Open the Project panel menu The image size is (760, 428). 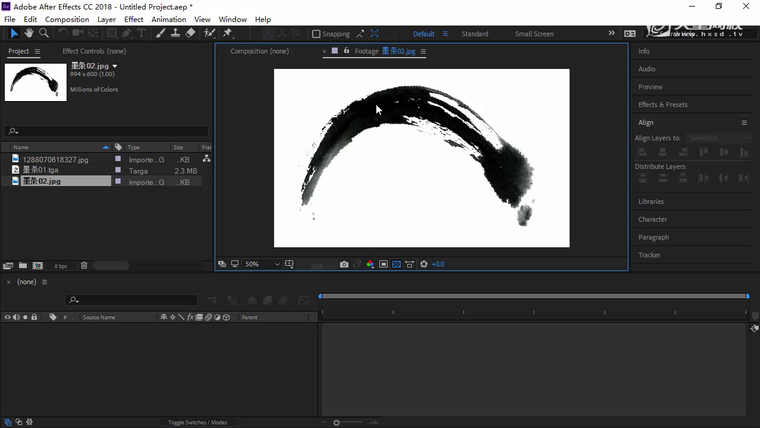click(x=37, y=51)
